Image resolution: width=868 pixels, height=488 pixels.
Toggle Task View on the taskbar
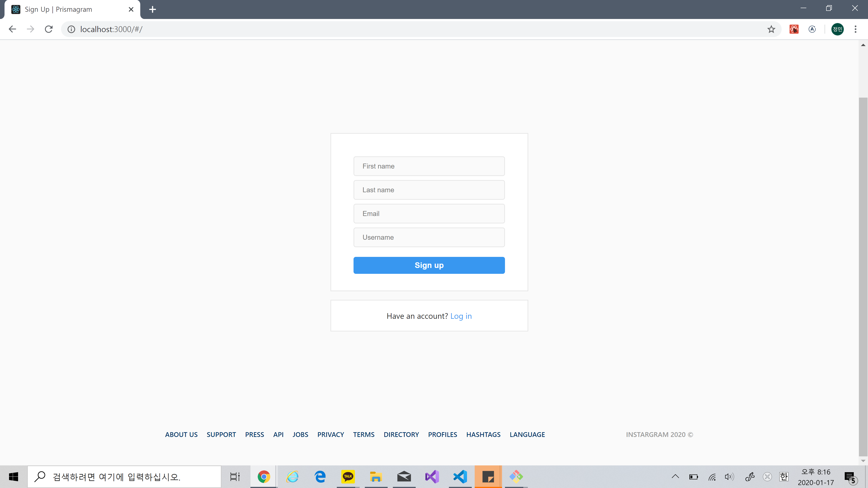coord(235,476)
